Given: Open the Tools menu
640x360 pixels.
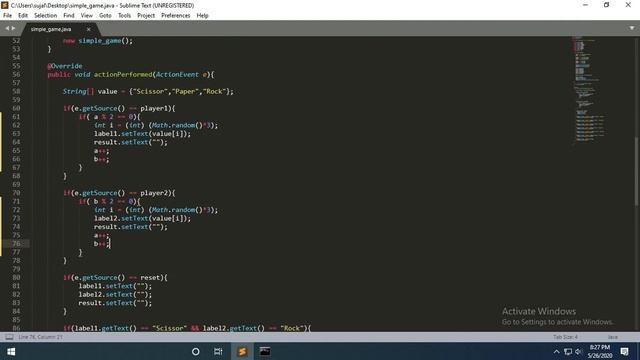Looking at the screenshot, I should 124,16.
